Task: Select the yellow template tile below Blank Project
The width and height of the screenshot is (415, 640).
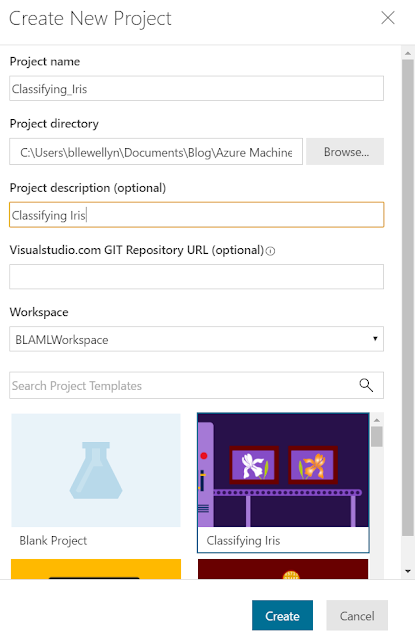Action: tap(96, 569)
